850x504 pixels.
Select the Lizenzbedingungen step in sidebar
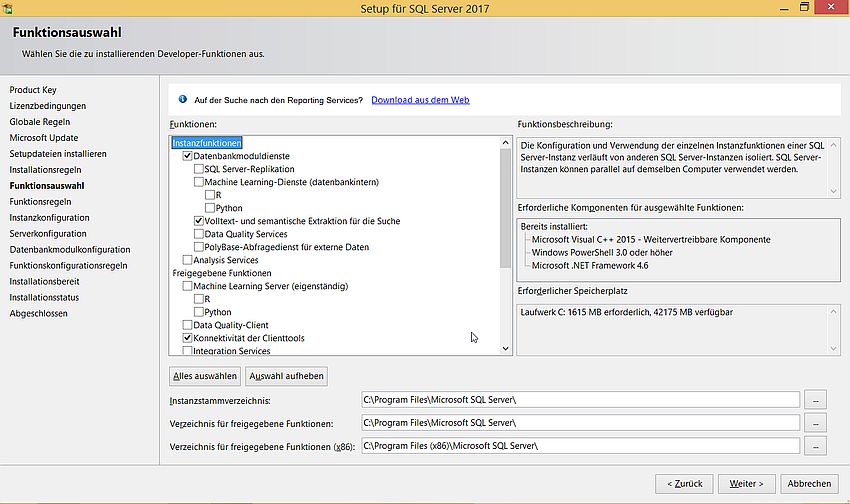point(48,106)
